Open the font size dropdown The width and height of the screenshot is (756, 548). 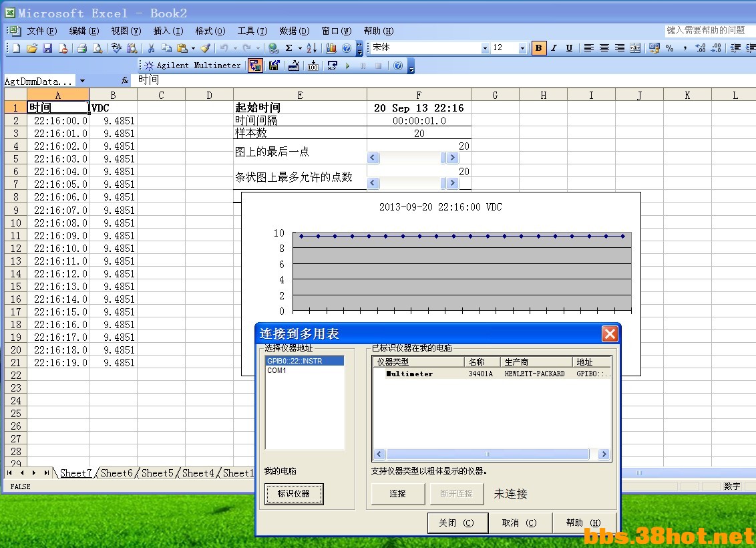click(522, 47)
